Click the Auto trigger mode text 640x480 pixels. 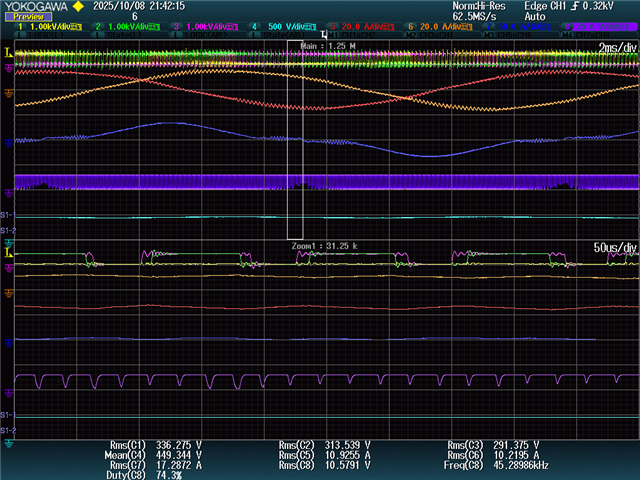535,17
